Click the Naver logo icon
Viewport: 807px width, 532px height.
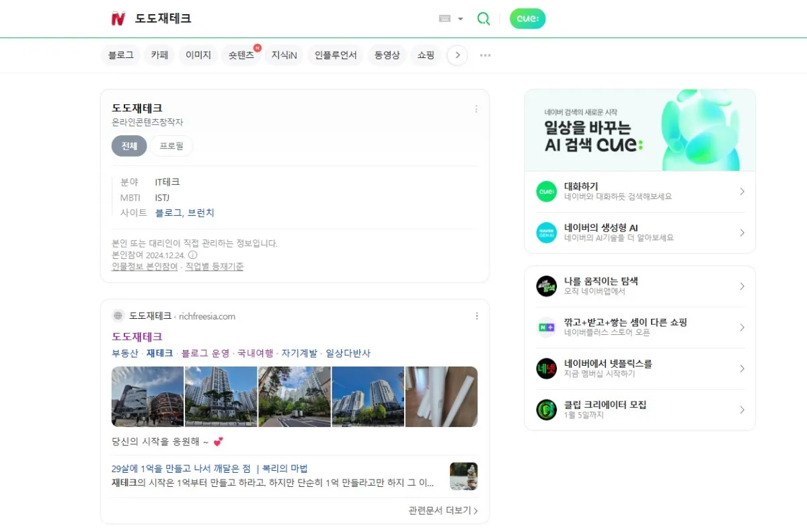point(118,18)
